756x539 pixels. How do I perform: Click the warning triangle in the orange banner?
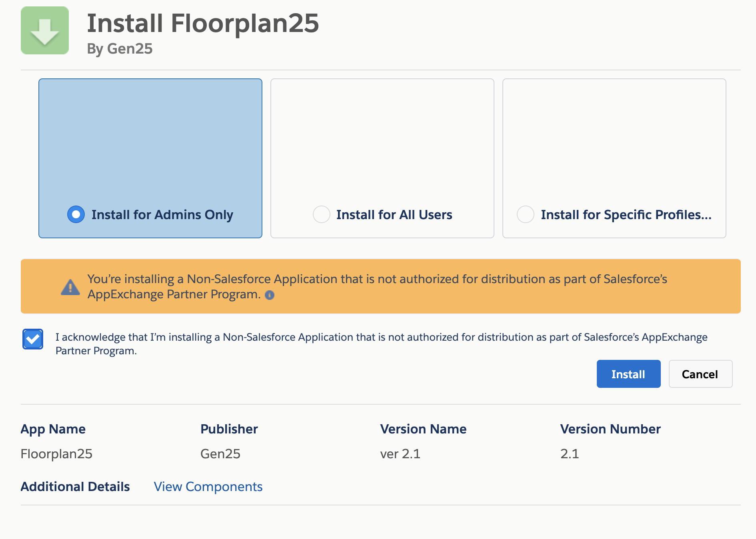pyautogui.click(x=70, y=286)
